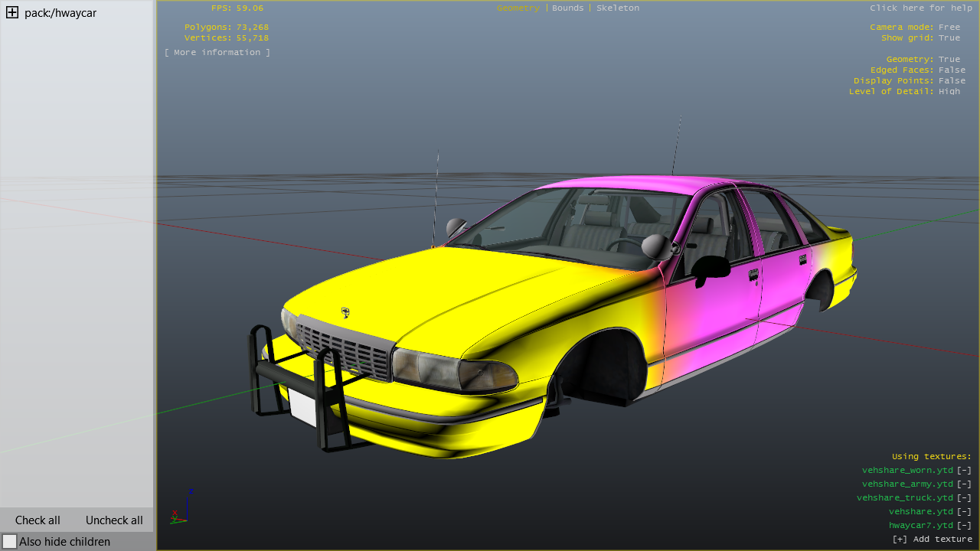The width and height of the screenshot is (980, 551).
Task: Open the Click here for help link
Action: 920,8
